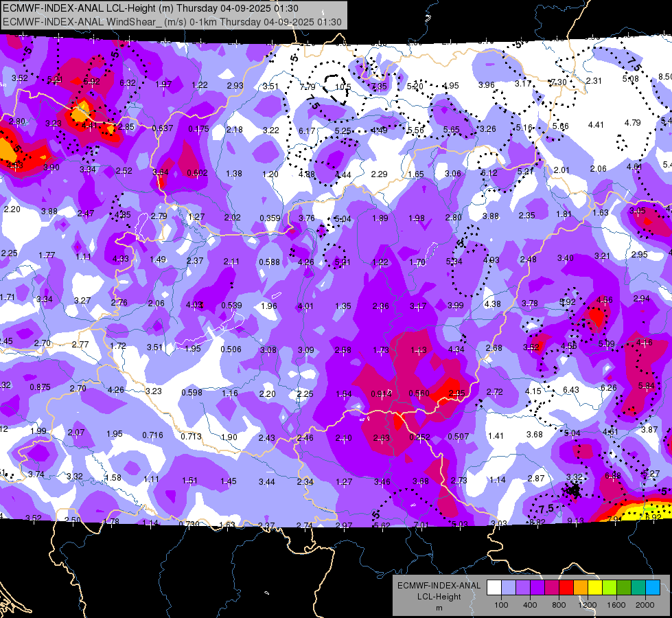Click the legend unit label 'm'

(439, 608)
